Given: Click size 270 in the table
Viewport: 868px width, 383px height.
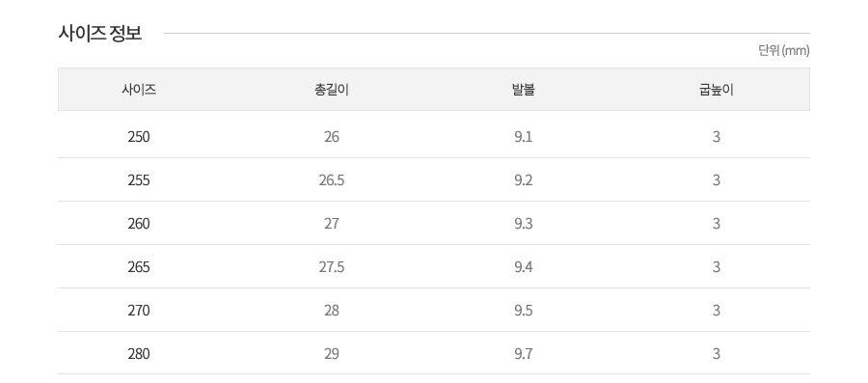Looking at the screenshot, I should [139, 311].
